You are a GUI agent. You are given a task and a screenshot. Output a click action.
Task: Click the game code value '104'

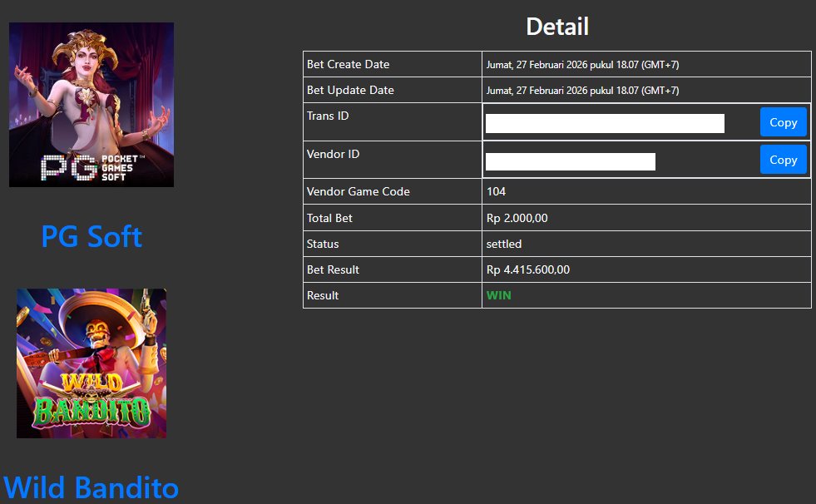[496, 191]
